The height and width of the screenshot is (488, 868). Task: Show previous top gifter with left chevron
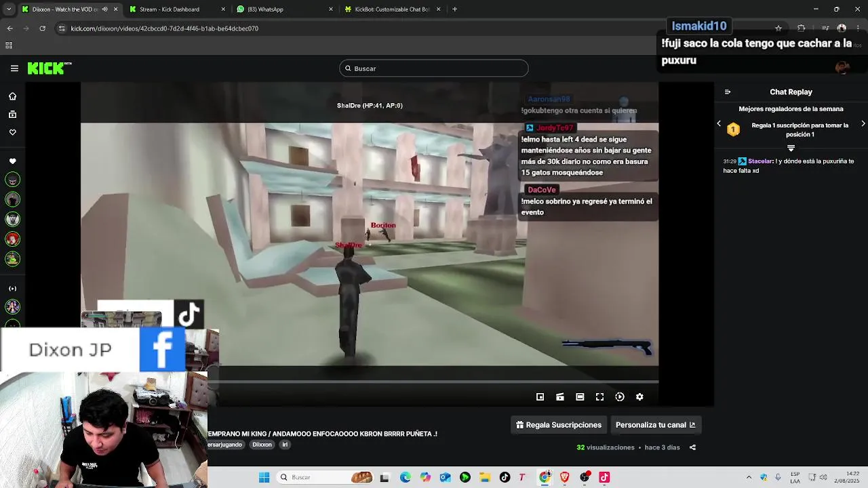(x=719, y=124)
